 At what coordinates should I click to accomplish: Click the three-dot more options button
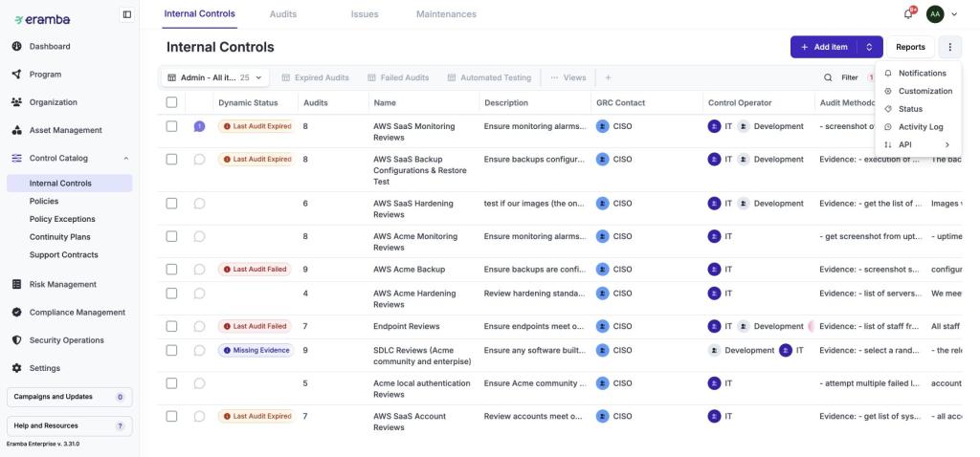950,47
